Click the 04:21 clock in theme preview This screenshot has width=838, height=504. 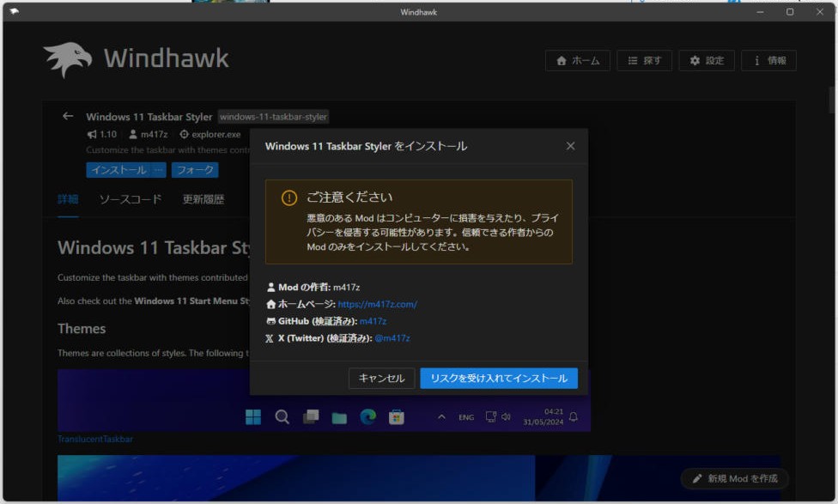click(x=554, y=411)
